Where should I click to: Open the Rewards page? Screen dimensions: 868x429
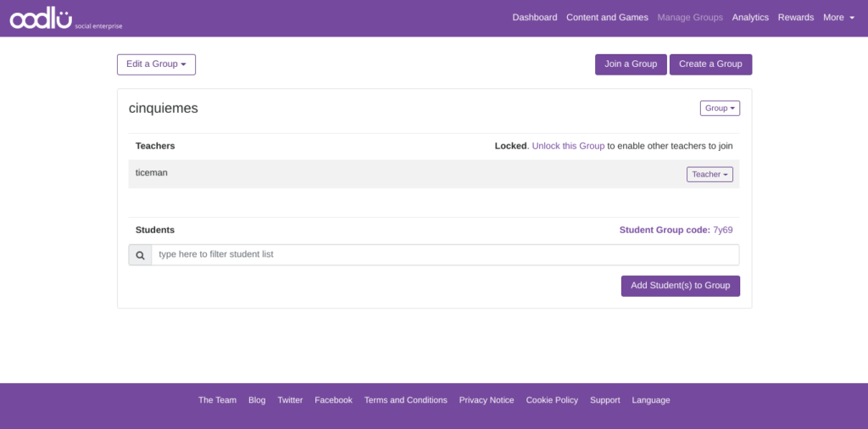tap(795, 18)
